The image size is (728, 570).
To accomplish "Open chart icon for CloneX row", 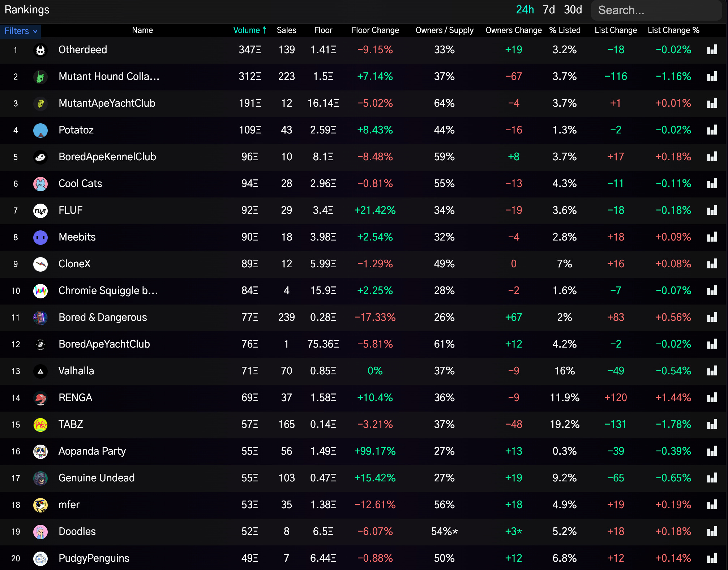I will pyautogui.click(x=712, y=264).
